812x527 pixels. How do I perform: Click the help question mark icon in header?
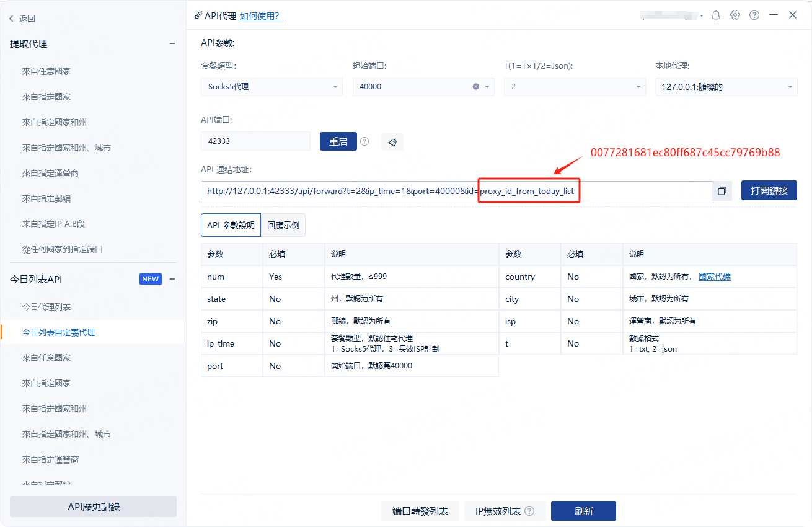(x=754, y=15)
